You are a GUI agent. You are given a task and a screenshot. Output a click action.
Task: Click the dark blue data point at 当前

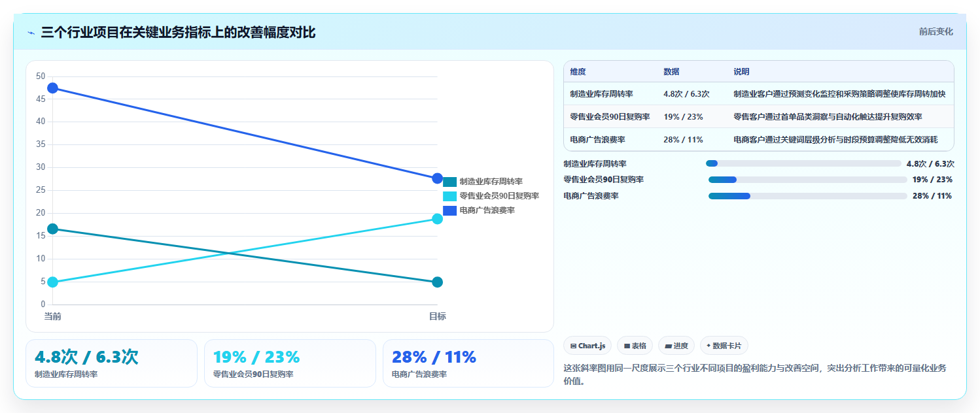pyautogui.click(x=52, y=88)
